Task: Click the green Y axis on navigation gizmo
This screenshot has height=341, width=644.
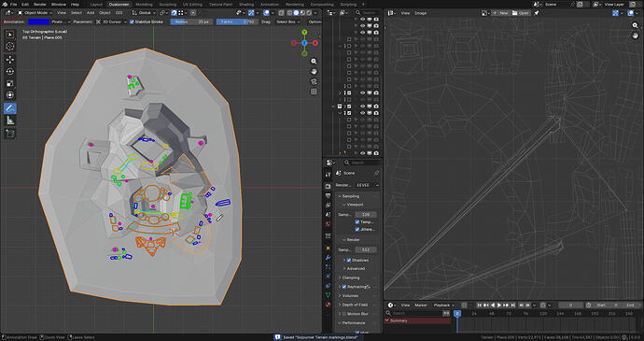Action: pyautogui.click(x=304, y=32)
